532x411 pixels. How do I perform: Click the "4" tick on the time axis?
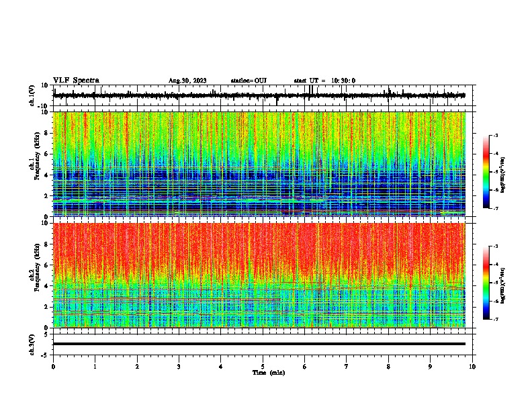point(220,367)
